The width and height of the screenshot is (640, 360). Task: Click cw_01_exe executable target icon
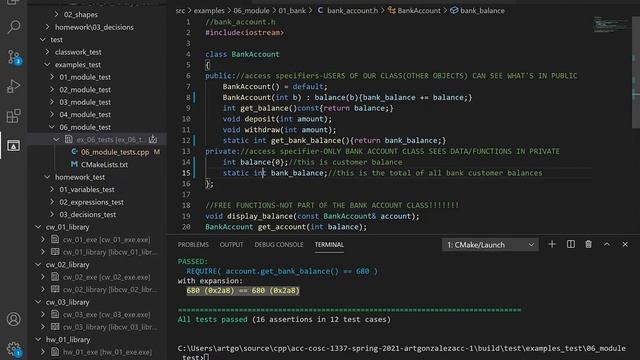click(55, 239)
